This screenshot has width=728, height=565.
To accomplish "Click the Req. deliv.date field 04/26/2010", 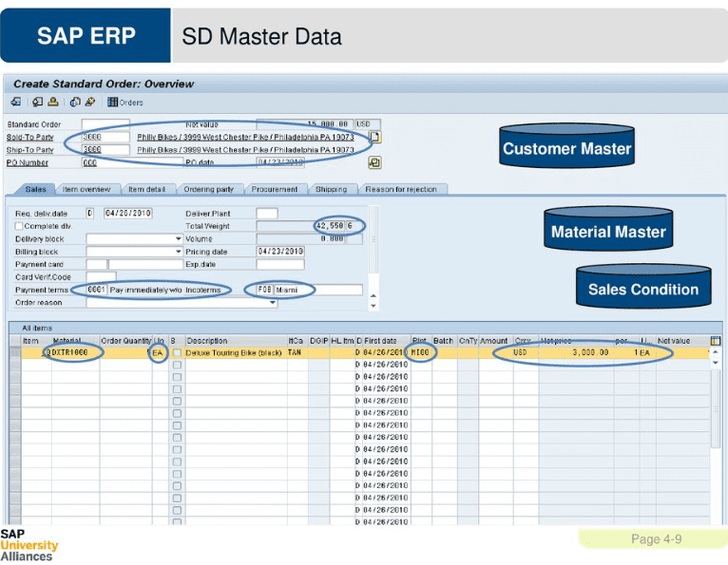I will tap(128, 214).
